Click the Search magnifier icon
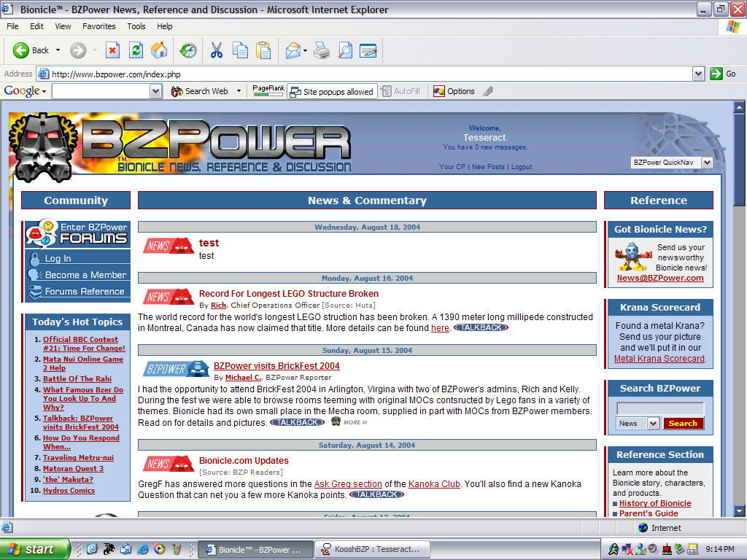The height and width of the screenshot is (560, 747). 344,50
